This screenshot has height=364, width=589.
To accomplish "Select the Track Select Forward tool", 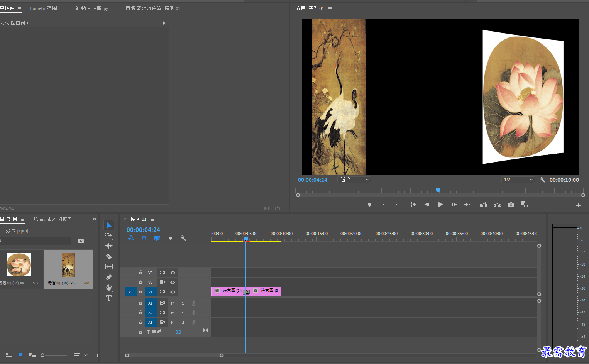I will click(x=109, y=235).
